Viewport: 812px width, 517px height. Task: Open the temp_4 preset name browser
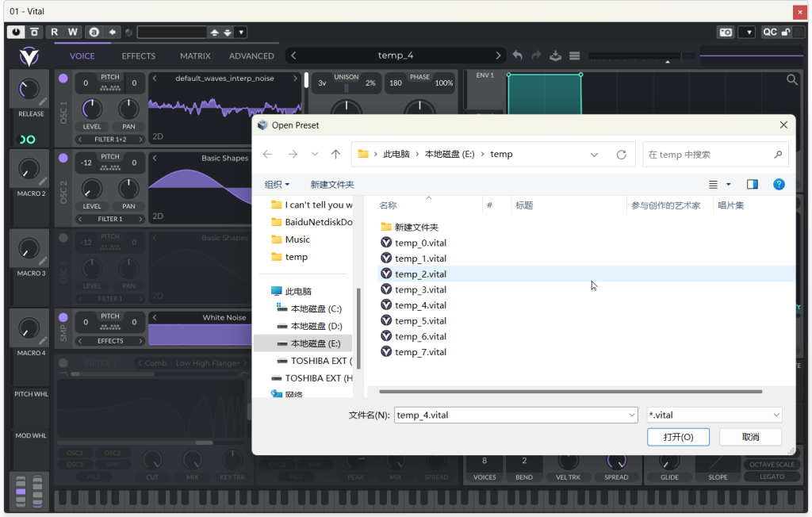tap(396, 56)
